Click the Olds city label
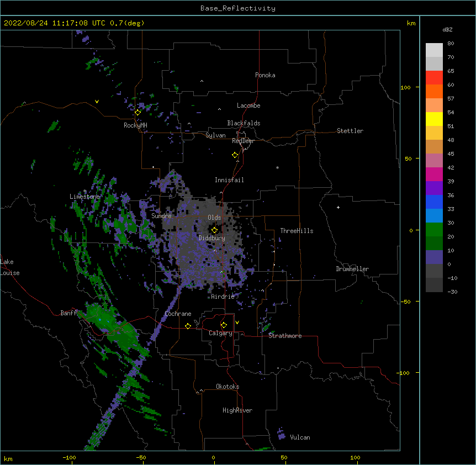This screenshot has height=465, width=476. 214,218
